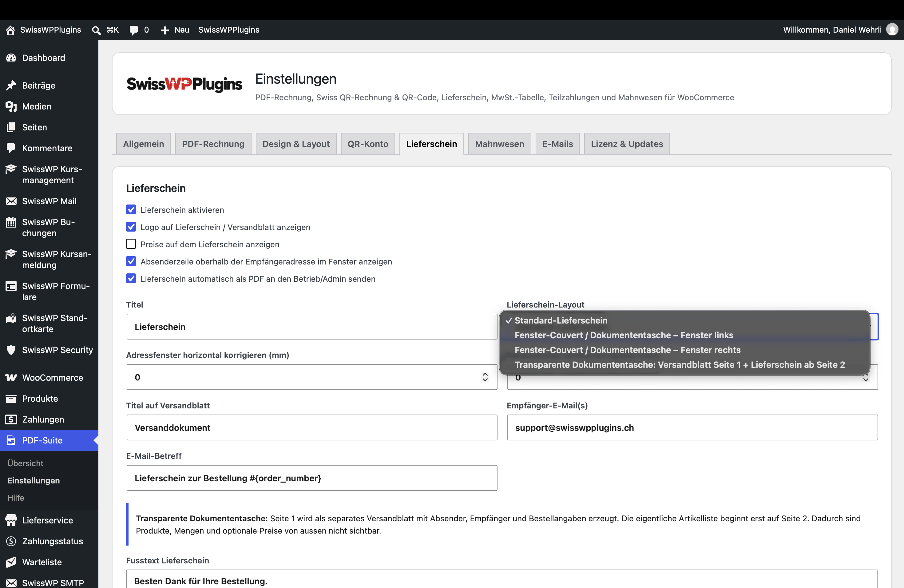The width and height of the screenshot is (904, 588).
Task: Switch to the Allgemein tab
Action: click(144, 144)
